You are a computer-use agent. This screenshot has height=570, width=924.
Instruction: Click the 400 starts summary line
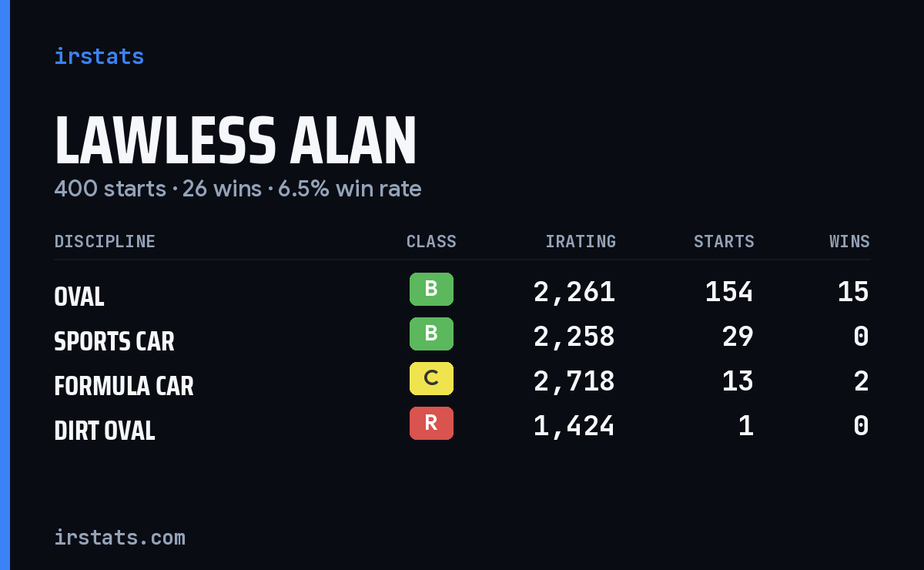pyautogui.click(x=238, y=189)
